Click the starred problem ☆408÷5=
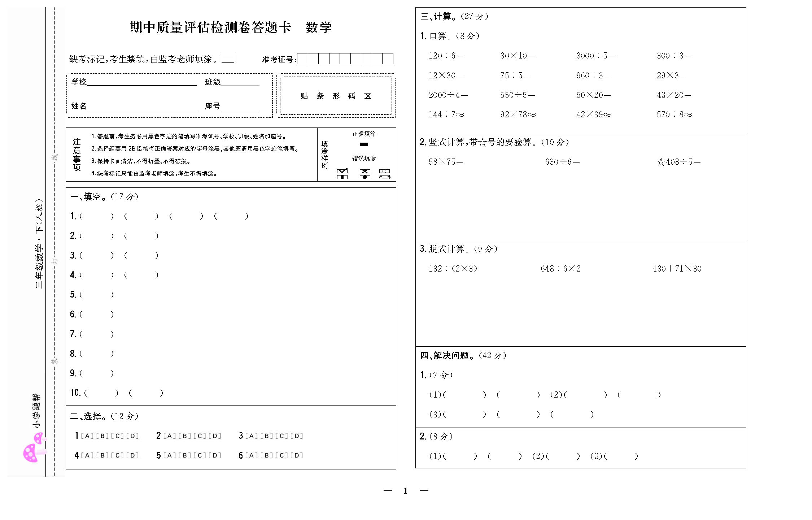The width and height of the screenshot is (812, 520). 678,162
